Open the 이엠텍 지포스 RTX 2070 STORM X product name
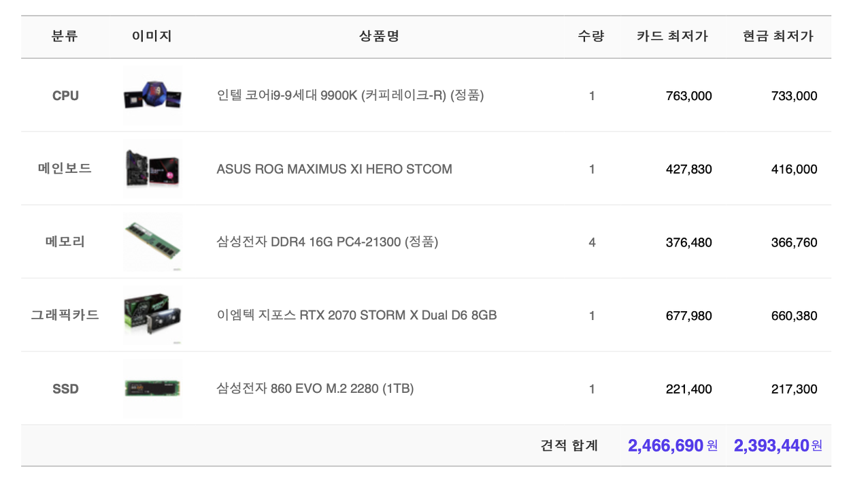The width and height of the screenshot is (868, 482). [356, 315]
